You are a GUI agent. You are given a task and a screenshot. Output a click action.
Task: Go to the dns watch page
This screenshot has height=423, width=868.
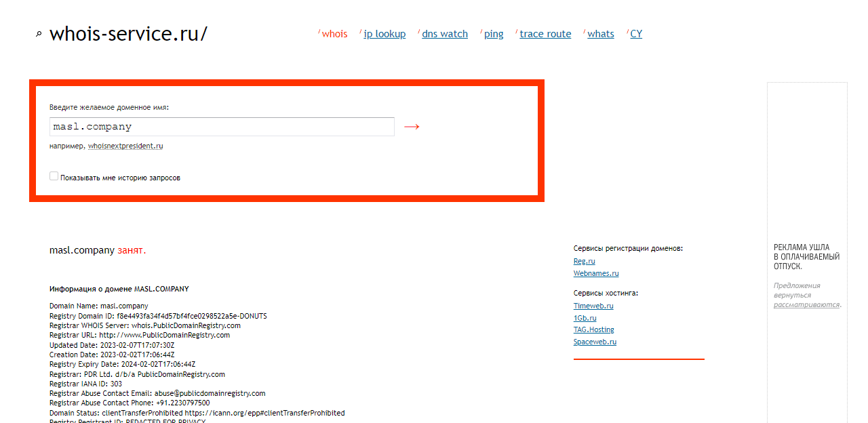(445, 34)
